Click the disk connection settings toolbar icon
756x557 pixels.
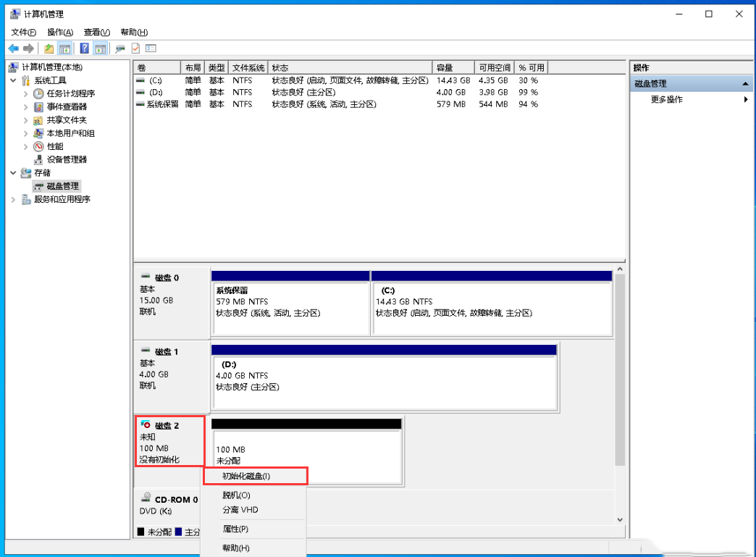120,49
